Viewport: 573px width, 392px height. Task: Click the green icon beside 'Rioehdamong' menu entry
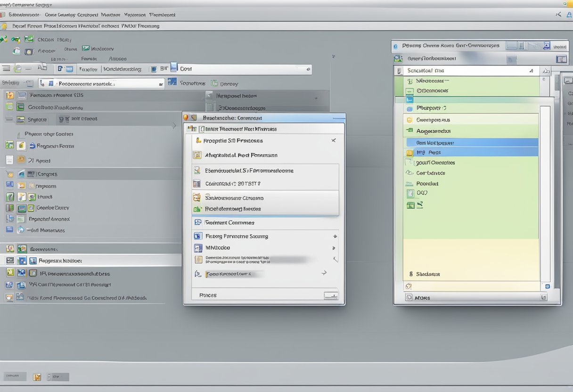pyautogui.click(x=197, y=209)
